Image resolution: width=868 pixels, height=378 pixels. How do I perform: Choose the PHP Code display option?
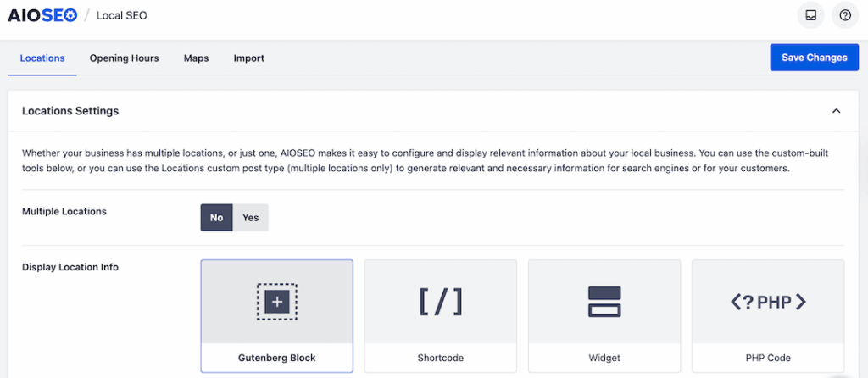[x=767, y=358]
